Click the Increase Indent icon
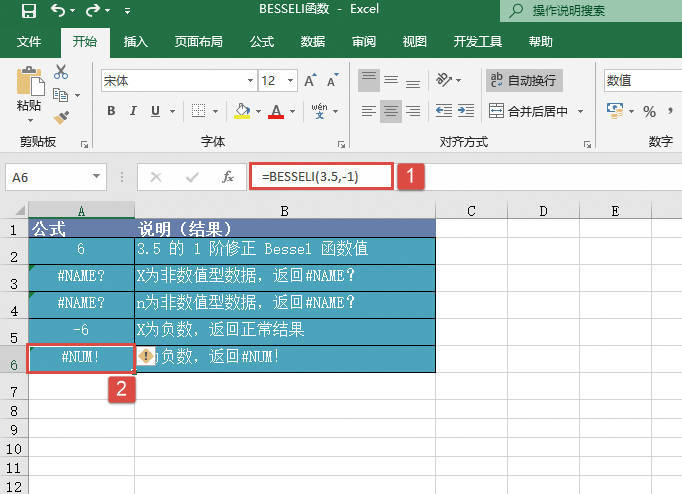The image size is (682, 494). tap(466, 111)
